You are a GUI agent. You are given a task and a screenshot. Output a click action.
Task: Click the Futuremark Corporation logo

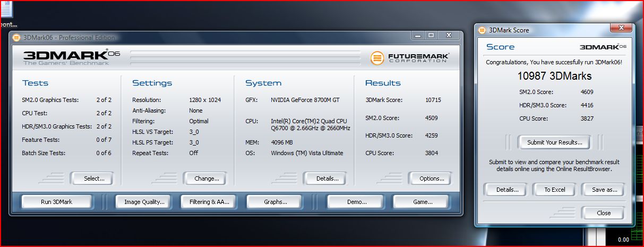click(x=409, y=57)
